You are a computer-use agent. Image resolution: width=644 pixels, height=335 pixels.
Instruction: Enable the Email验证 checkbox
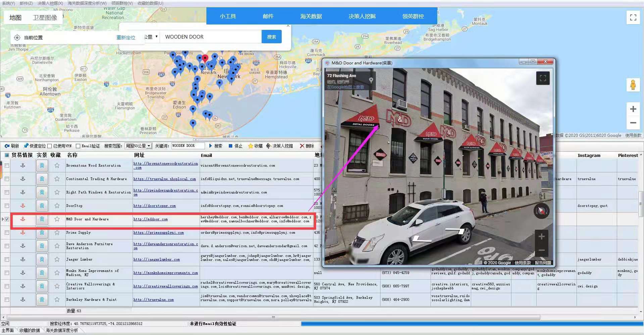78,146
